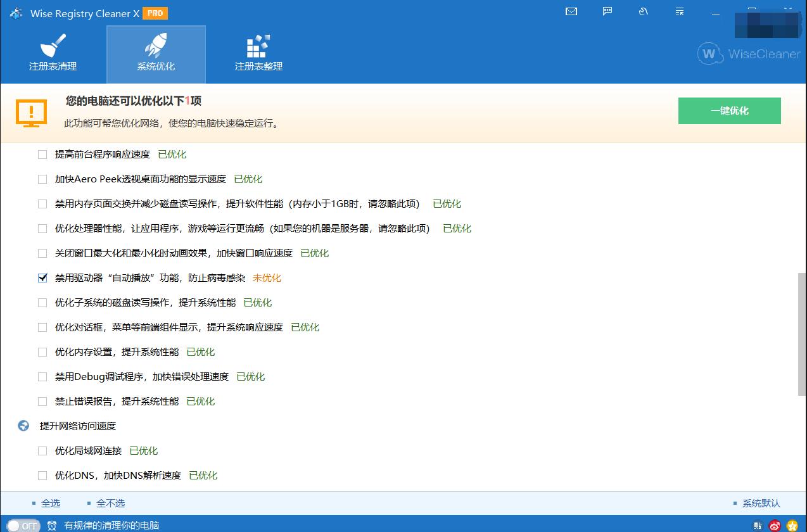The image size is (807, 532).
Task: Check 优化局域网连接 checkbox
Action: click(42, 450)
